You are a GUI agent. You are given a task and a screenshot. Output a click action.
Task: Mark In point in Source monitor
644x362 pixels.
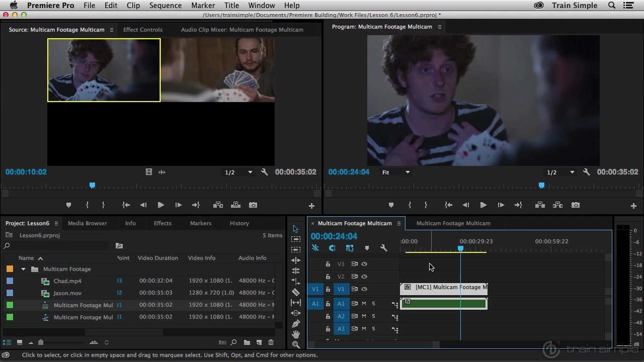pos(87,205)
